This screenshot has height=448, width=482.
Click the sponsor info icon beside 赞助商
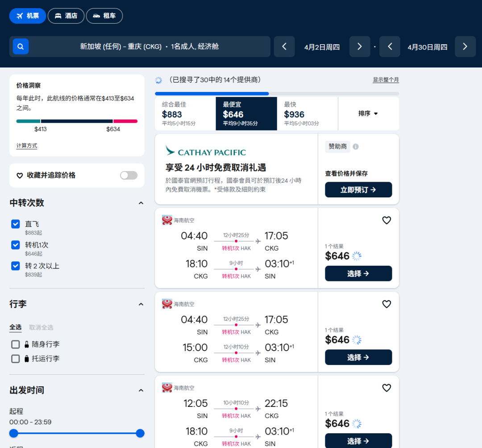(356, 147)
